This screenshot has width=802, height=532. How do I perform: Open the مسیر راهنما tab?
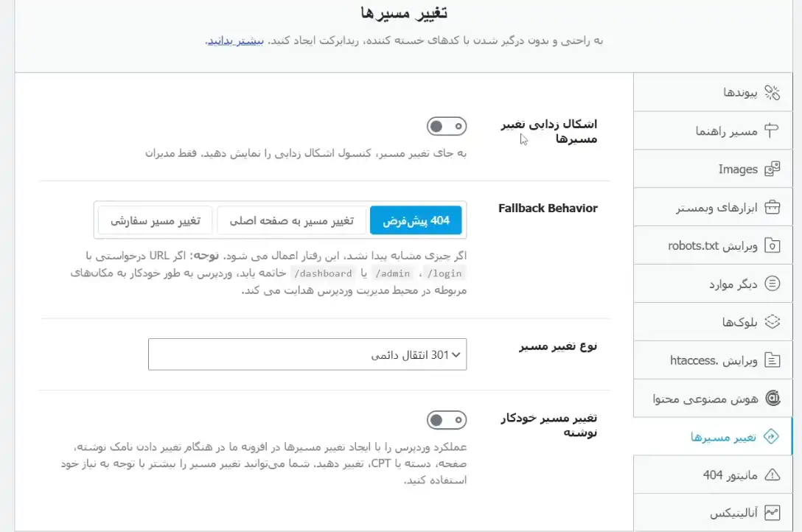[713, 131]
